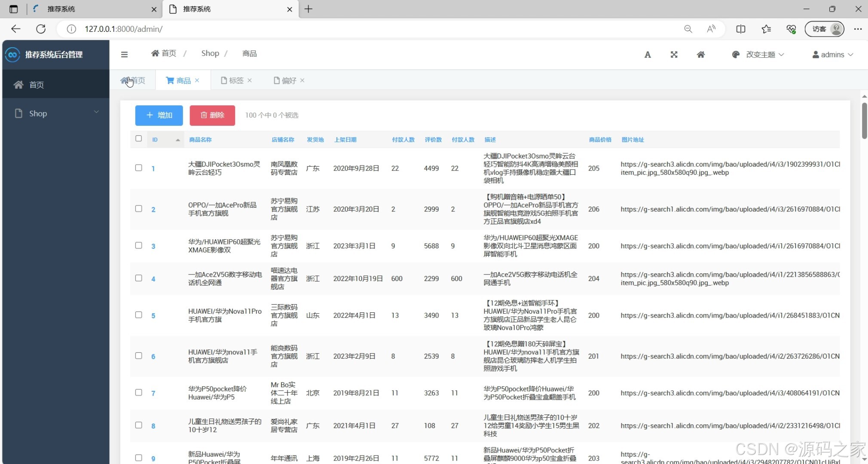
Task: Select checkbox for product ID 4
Action: tap(138, 278)
